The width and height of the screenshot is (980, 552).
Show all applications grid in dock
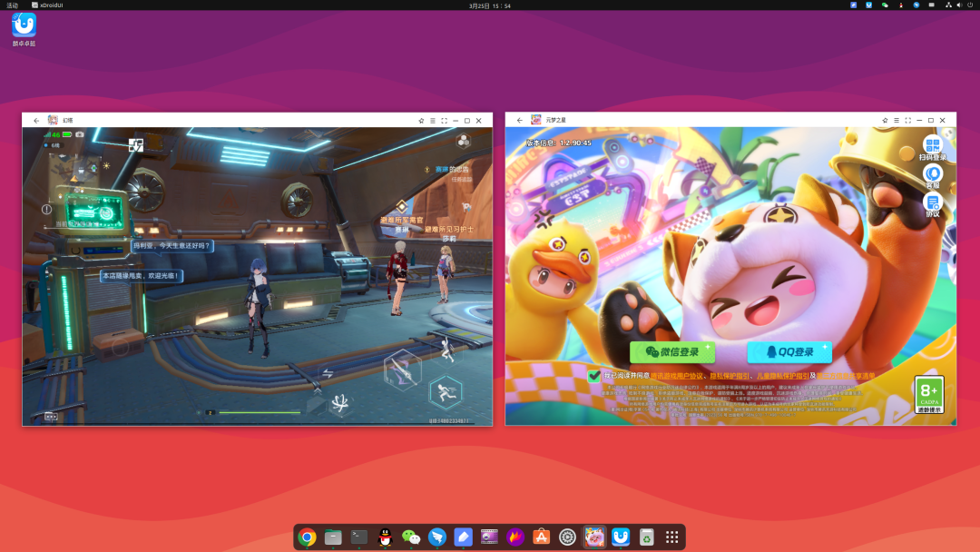point(671,537)
